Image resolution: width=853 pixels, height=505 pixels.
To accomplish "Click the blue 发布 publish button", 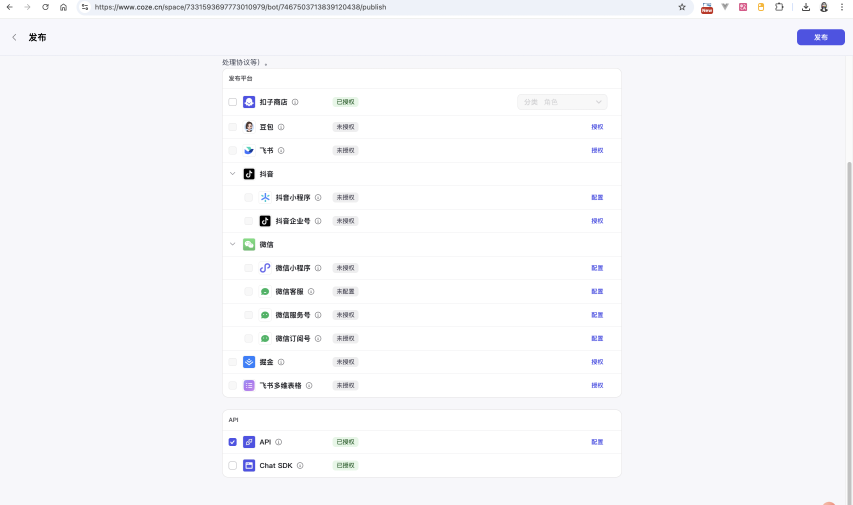I will pyautogui.click(x=820, y=37).
